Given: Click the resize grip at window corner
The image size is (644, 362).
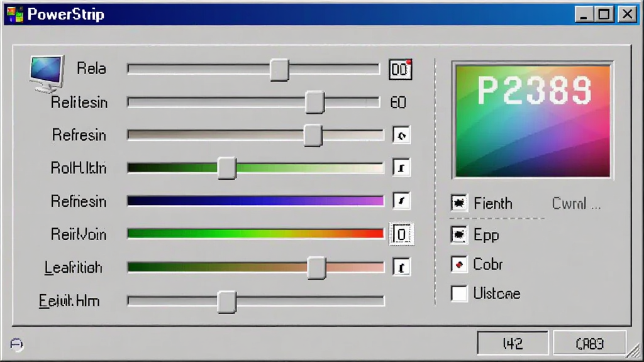Looking at the screenshot, I should click(x=634, y=351).
